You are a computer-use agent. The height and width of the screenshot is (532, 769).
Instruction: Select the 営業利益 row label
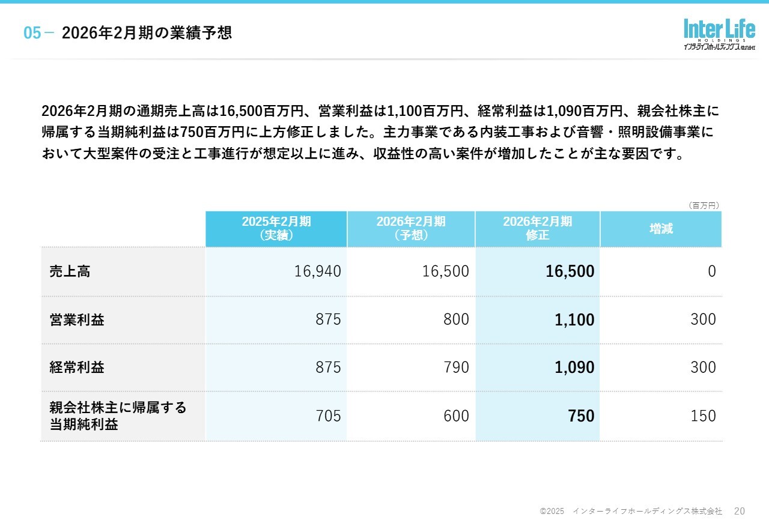(x=77, y=320)
